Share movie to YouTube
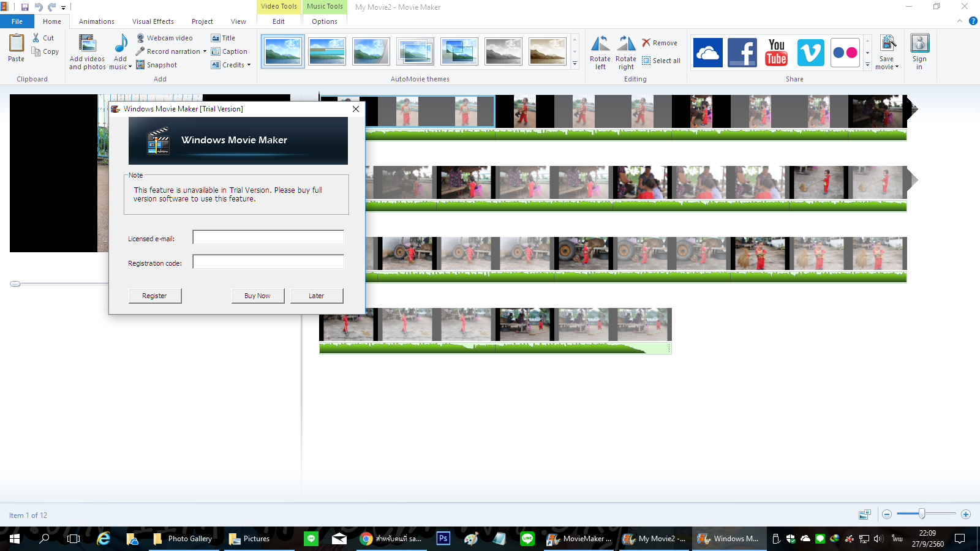The height and width of the screenshot is (551, 980). [x=777, y=52]
